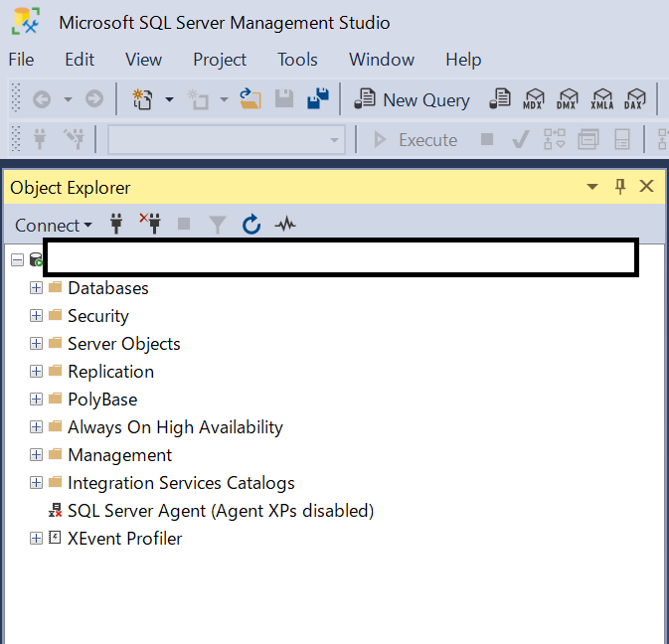Open the Navigate Backward history dropdown arrow

click(x=68, y=99)
